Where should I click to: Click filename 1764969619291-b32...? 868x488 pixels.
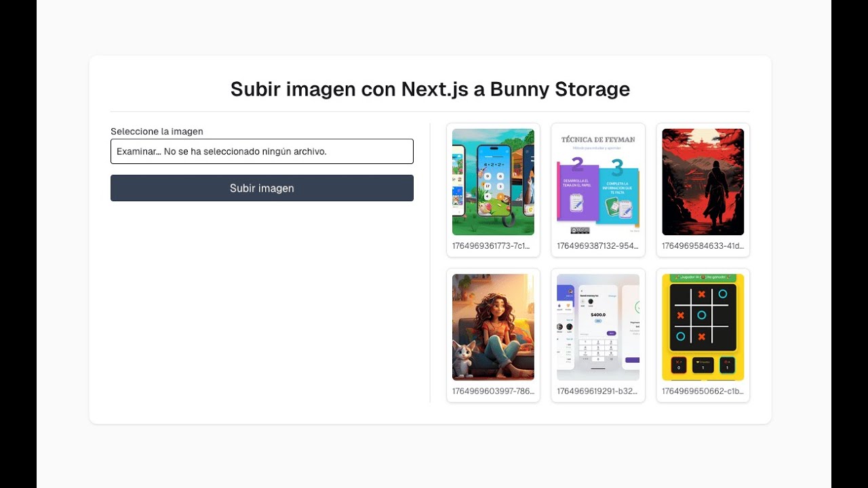click(x=598, y=391)
